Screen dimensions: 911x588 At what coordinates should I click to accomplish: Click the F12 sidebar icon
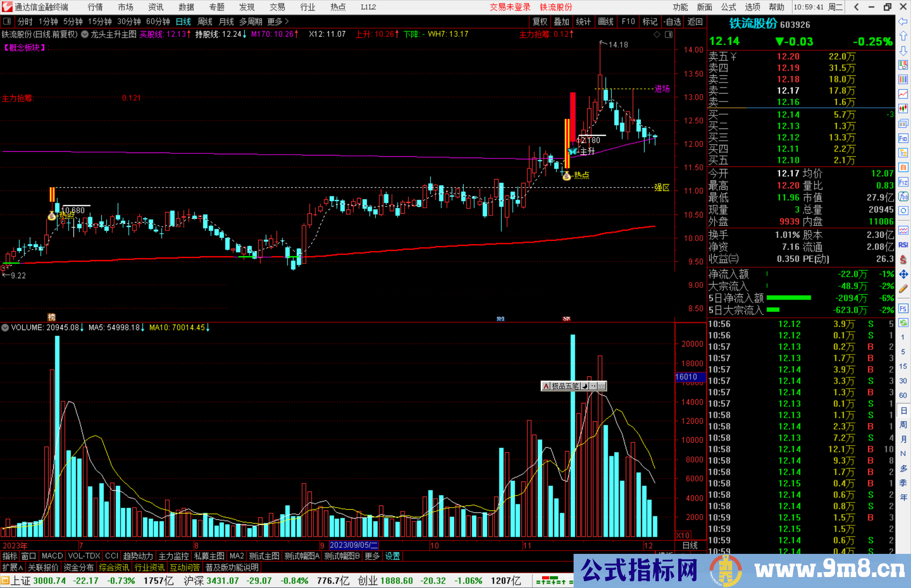[x=903, y=182]
